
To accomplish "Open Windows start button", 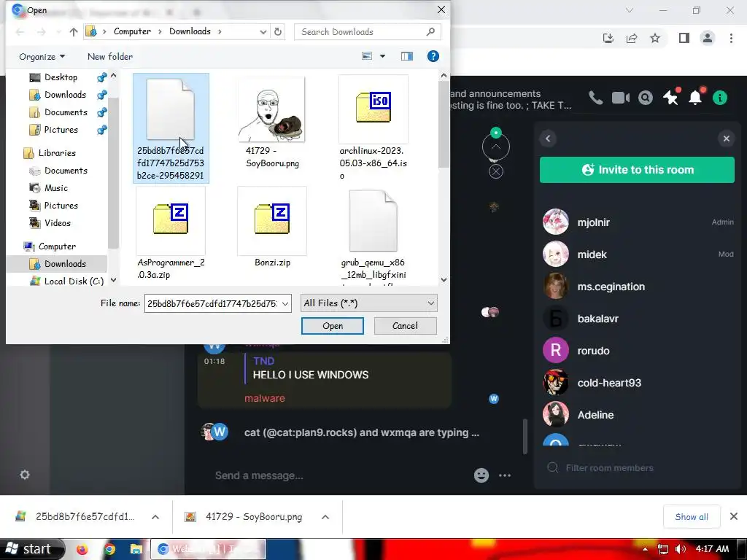I will (32, 549).
